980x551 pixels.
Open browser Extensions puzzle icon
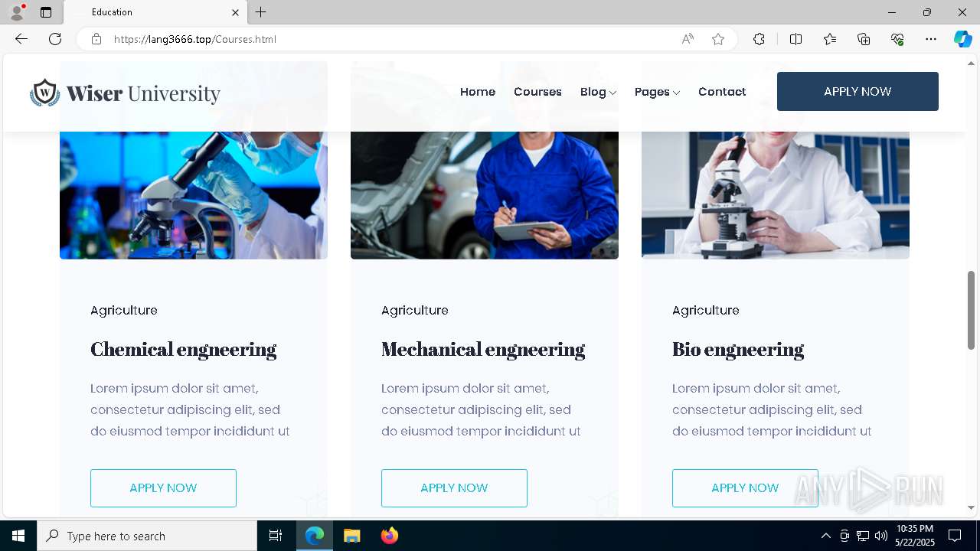click(x=759, y=39)
